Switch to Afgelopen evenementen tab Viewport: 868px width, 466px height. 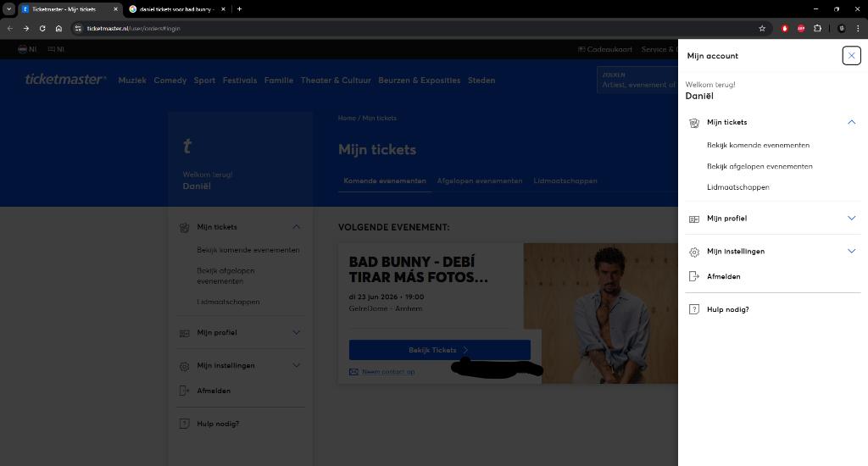pos(480,181)
